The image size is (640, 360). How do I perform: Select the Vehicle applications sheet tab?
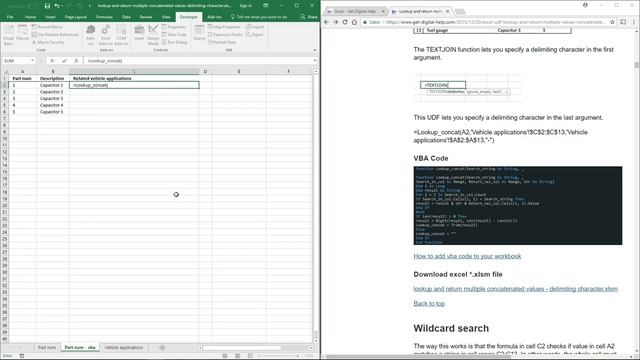pyautogui.click(x=124, y=347)
